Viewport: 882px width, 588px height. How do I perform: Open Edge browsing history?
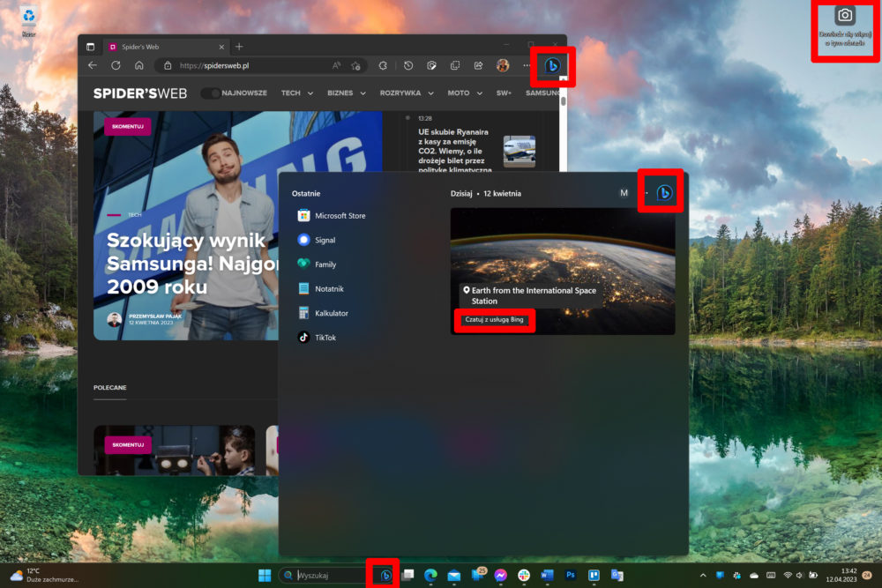coord(408,66)
